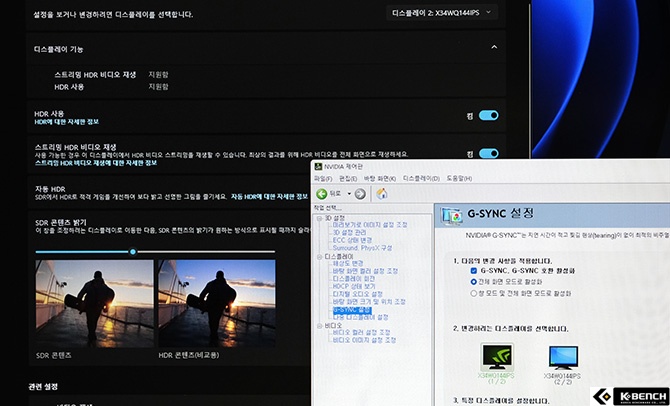Click the NVIDIA 제어판 title bar icon

(318, 166)
